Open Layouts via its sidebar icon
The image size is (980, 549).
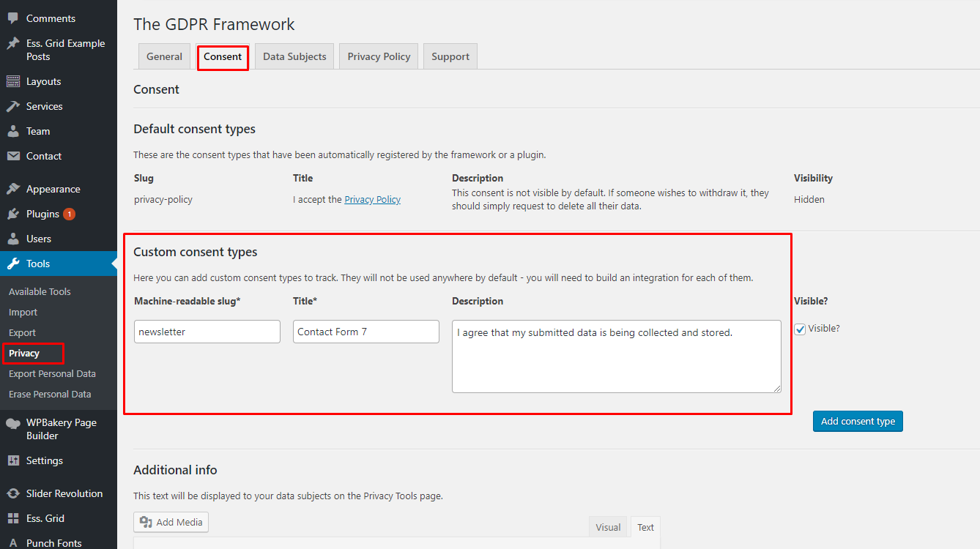coord(13,81)
